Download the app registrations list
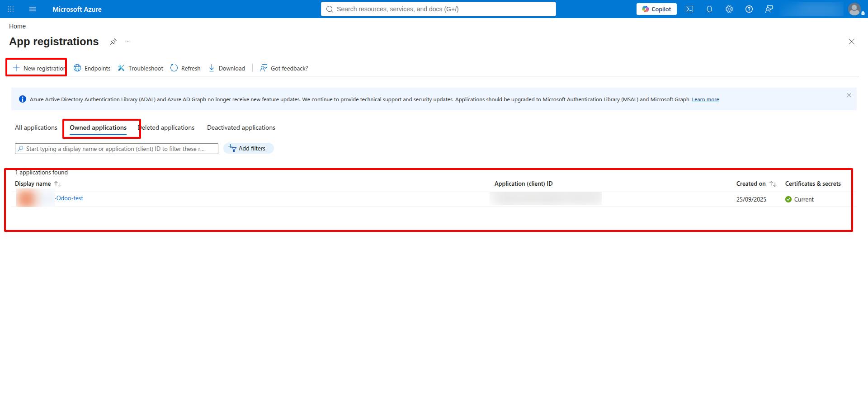This screenshot has width=868, height=404. [x=227, y=68]
